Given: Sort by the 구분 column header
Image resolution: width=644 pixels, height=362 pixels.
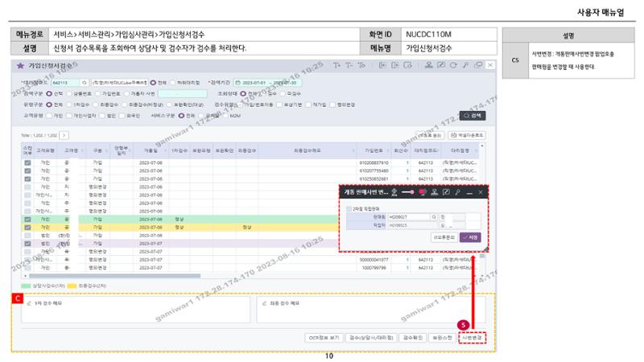Looking at the screenshot, I should [97, 150].
